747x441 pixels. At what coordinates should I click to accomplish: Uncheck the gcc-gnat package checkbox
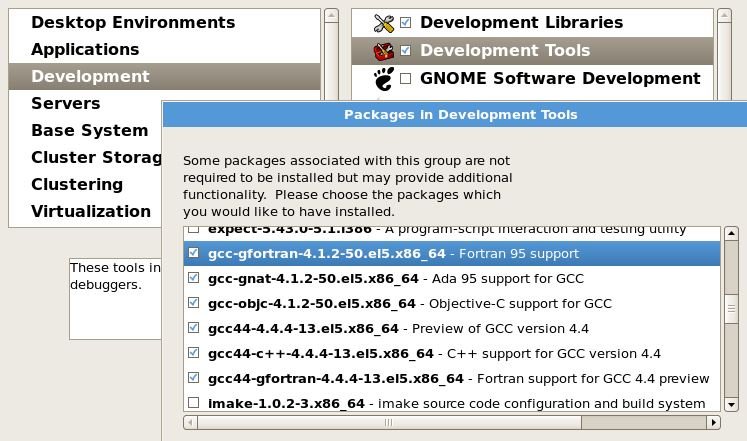click(x=193, y=278)
